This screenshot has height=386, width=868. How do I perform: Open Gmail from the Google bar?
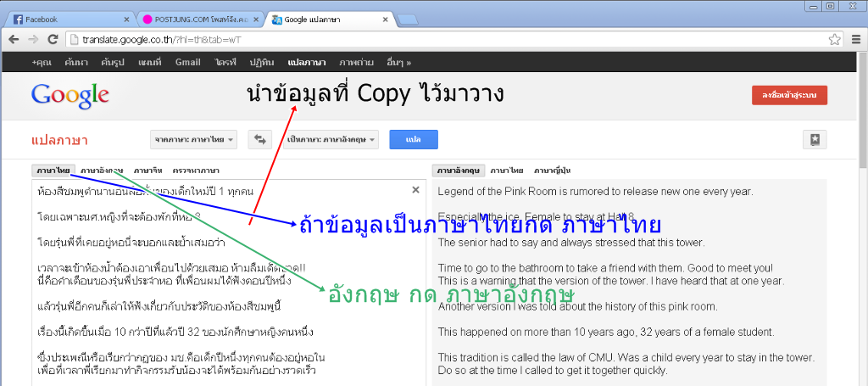187,62
